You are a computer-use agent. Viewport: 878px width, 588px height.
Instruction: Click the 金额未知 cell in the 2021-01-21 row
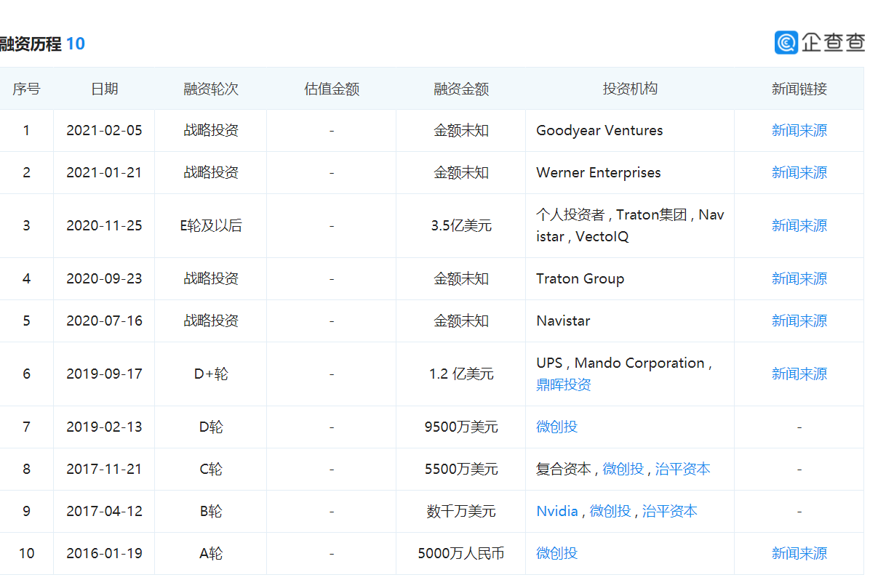pyautogui.click(x=461, y=173)
